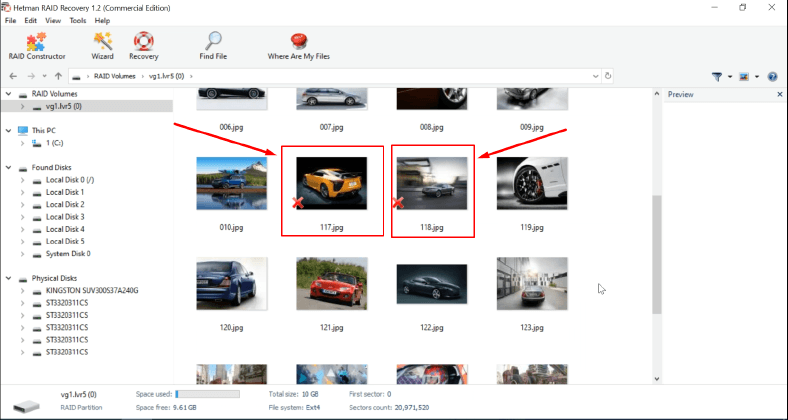Open help via blue question icon

[x=772, y=77]
